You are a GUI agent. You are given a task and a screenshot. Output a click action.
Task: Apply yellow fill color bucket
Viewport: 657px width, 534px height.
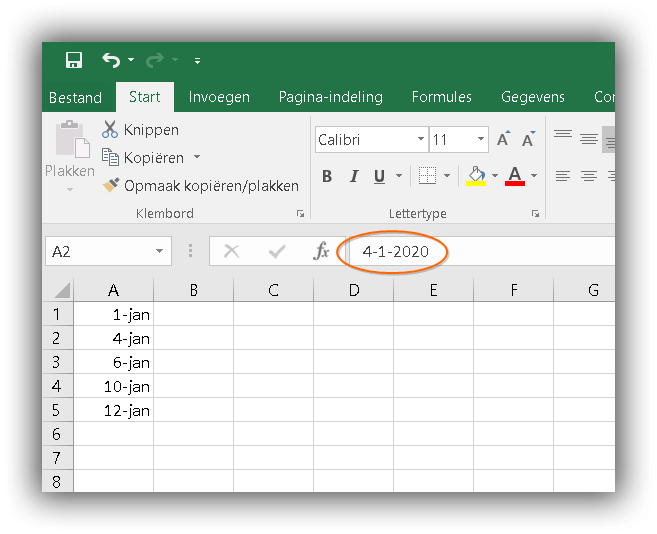pyautogui.click(x=476, y=176)
